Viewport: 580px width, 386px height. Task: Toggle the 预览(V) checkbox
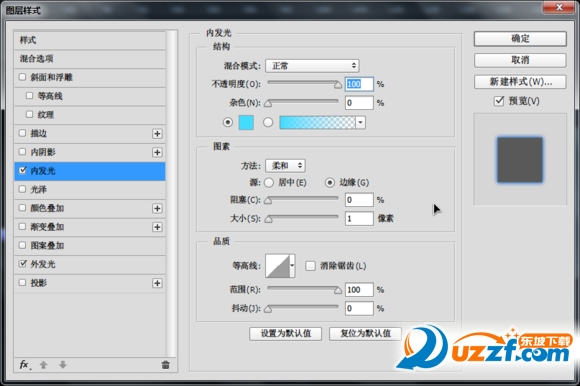[x=499, y=101]
